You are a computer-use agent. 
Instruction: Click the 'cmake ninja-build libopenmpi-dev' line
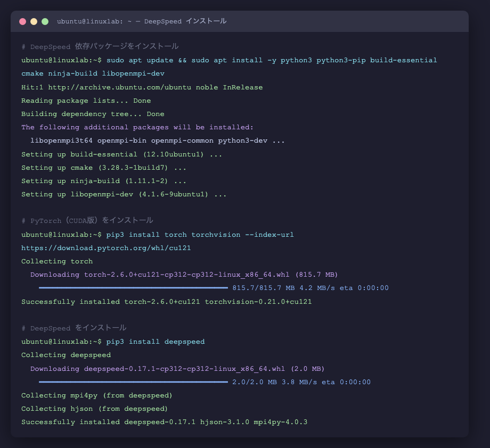(x=93, y=73)
